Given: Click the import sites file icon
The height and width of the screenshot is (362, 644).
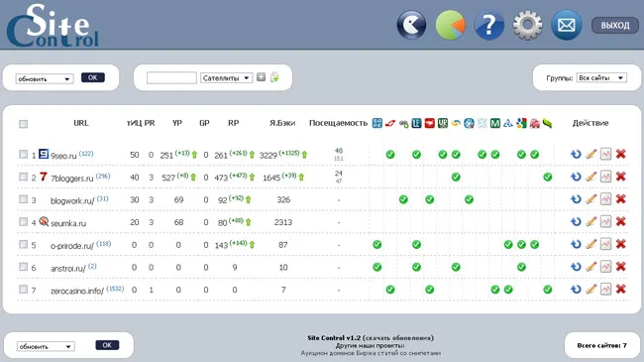Looking at the screenshot, I should tap(274, 77).
